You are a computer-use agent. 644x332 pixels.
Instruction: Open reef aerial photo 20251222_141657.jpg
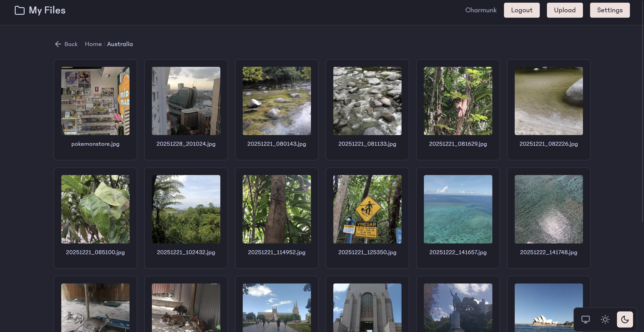tap(458, 209)
